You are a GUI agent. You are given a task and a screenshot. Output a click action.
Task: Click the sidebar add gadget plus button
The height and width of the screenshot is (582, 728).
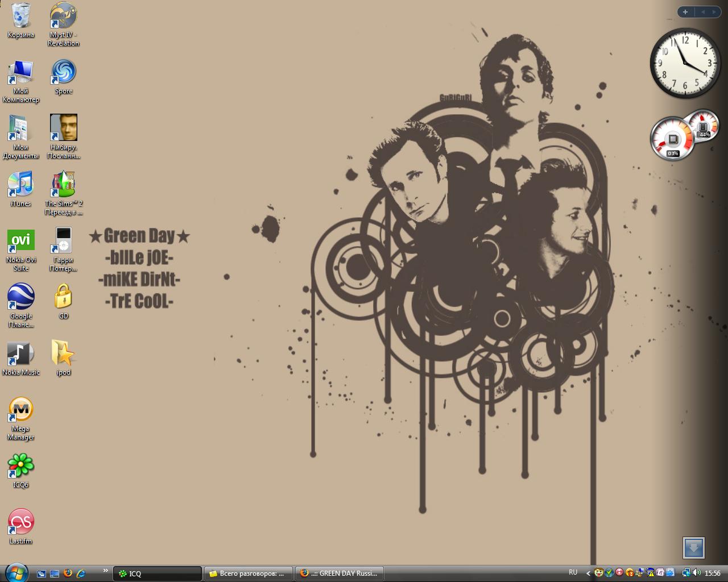click(685, 11)
